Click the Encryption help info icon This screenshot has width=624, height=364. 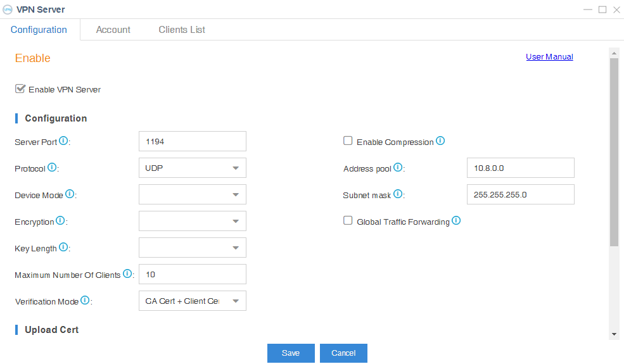click(x=61, y=221)
